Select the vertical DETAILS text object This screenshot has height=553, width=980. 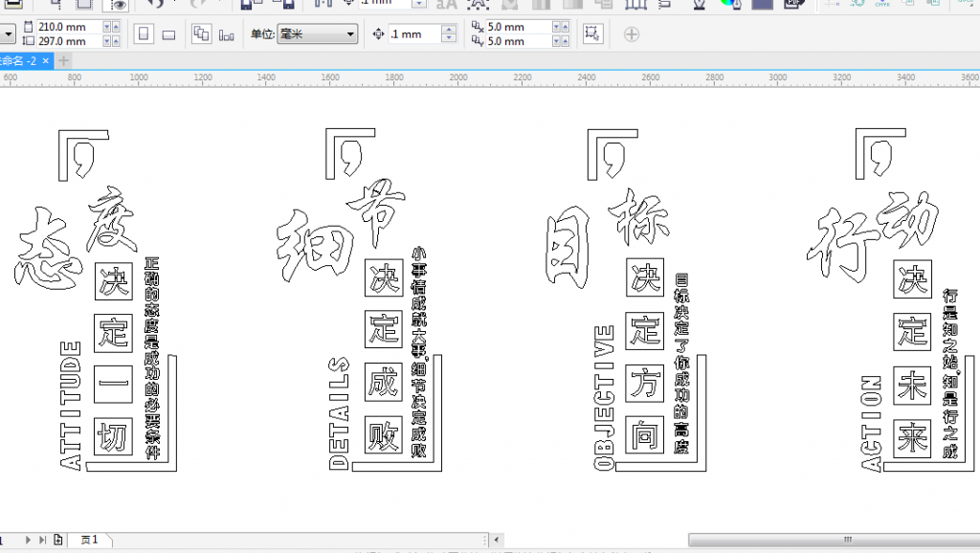click(x=339, y=413)
